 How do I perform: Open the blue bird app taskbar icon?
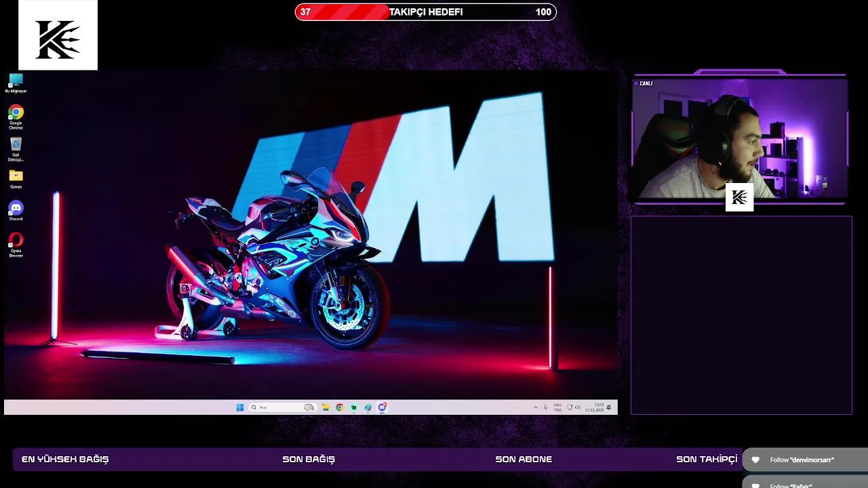click(368, 407)
